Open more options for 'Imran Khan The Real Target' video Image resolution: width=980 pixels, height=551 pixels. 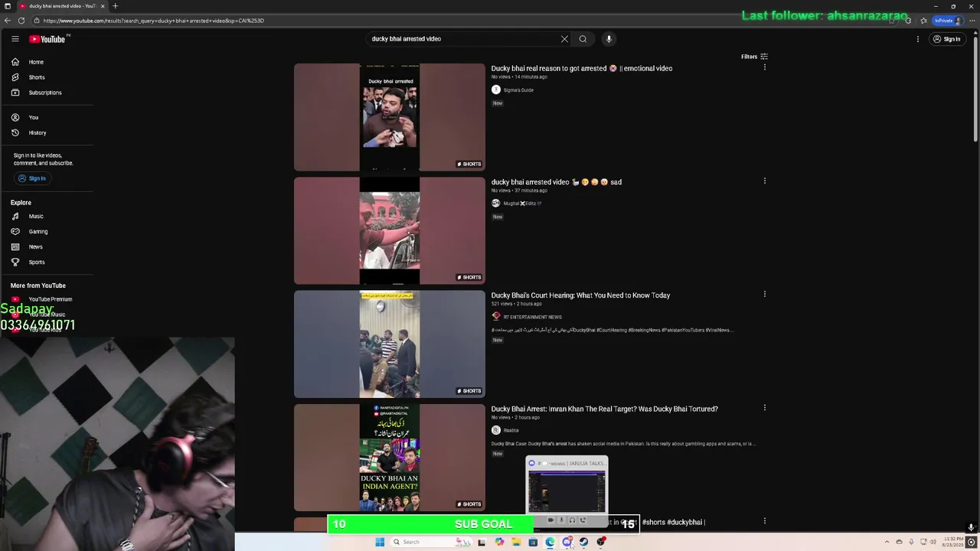764,408
